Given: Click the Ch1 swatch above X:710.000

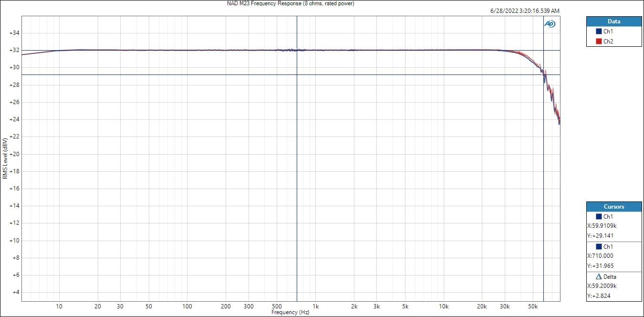Looking at the screenshot, I should [x=599, y=247].
